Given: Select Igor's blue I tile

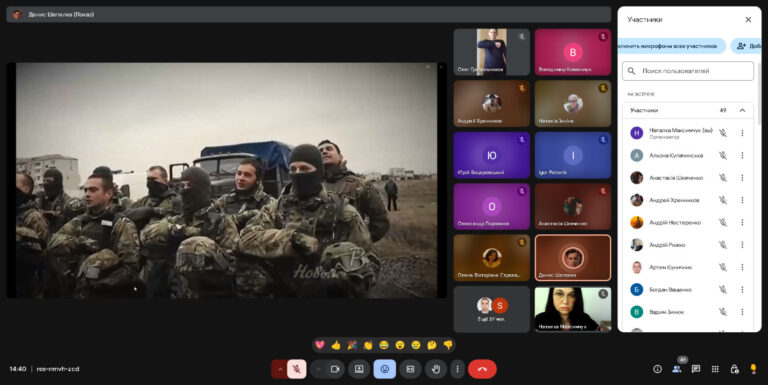Looking at the screenshot, I should tap(573, 155).
